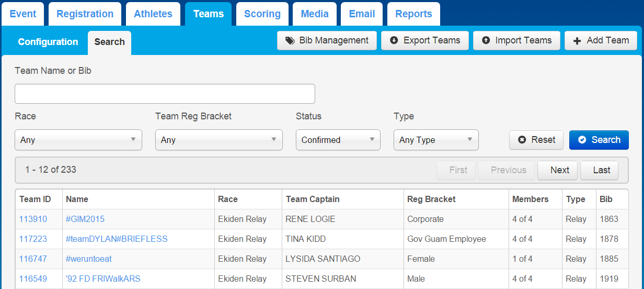Open the Scoring tab

262,14
